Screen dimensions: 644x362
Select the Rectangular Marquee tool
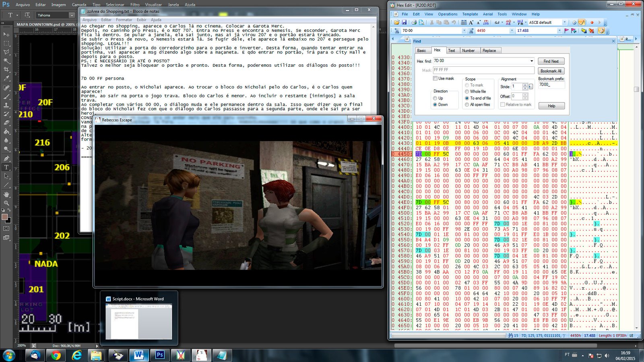pos(6,43)
